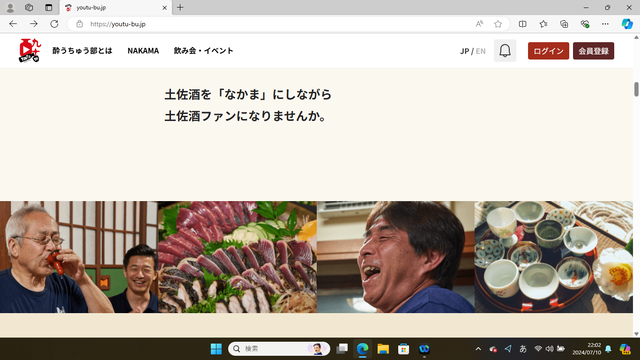The image size is (640, 360).
Task: Select the youtu-bu.jp browser tab
Action: 116,7
